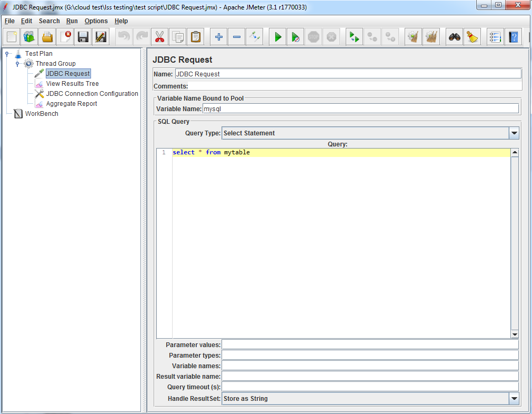
Task: Click the query editor scroll up arrow
Action: pos(515,153)
